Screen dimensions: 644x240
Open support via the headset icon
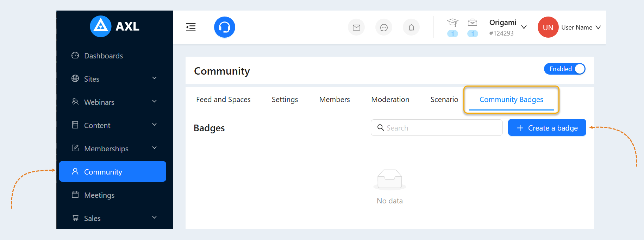click(225, 27)
